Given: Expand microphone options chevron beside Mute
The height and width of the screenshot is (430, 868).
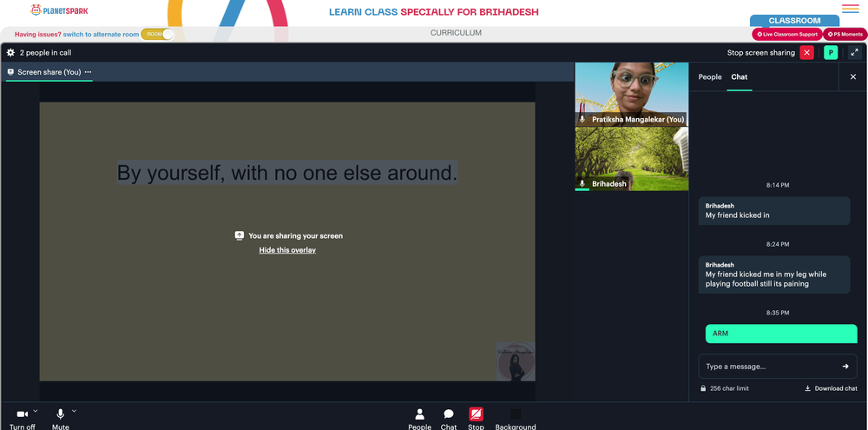Looking at the screenshot, I should (x=74, y=411).
